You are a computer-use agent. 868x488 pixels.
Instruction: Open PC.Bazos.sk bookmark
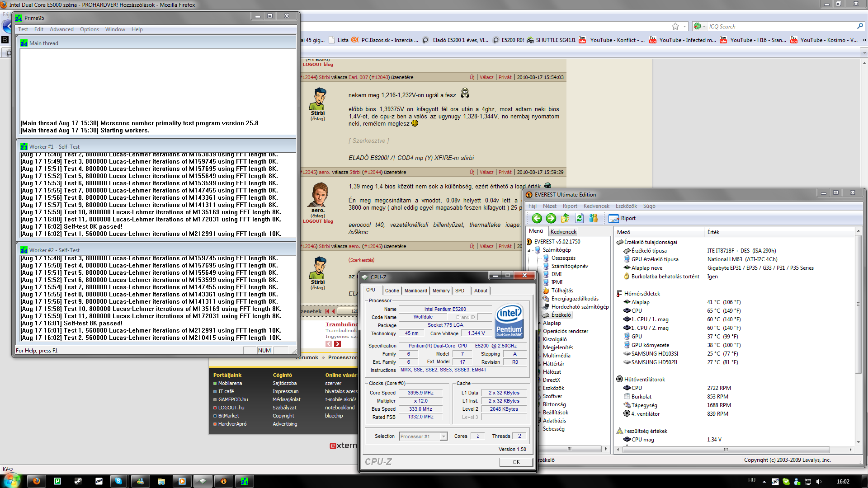385,40
